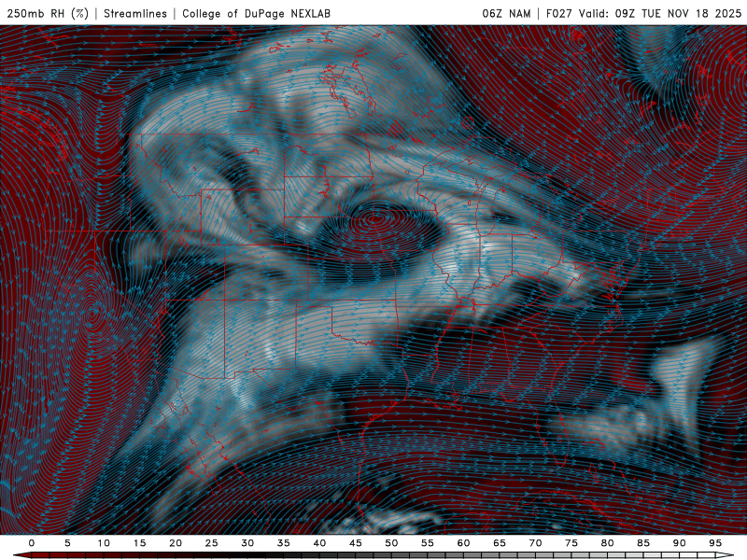The width and height of the screenshot is (747, 560).
Task: Click the "75" value on the color scale
Action: click(x=571, y=543)
